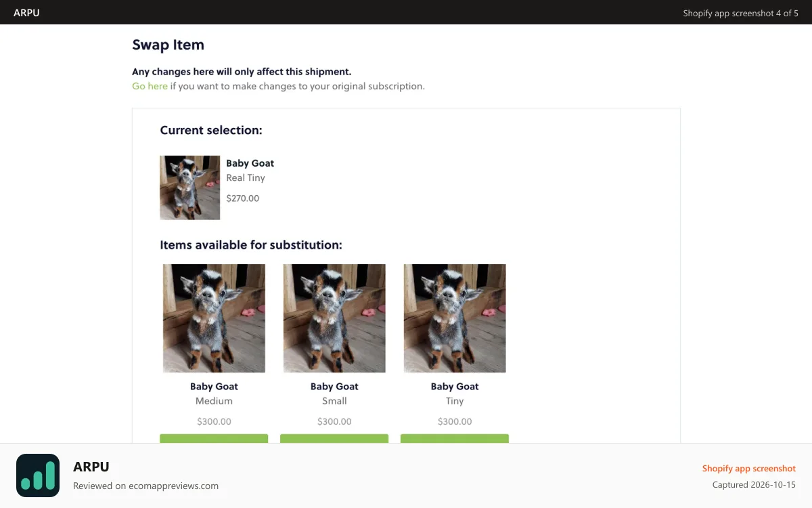Click ARPU title in top dark bar
This screenshot has height=508, width=812.
point(26,12)
